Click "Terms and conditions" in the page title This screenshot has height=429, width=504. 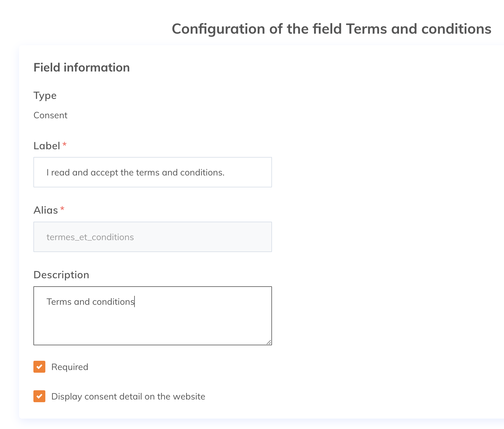[418, 29]
